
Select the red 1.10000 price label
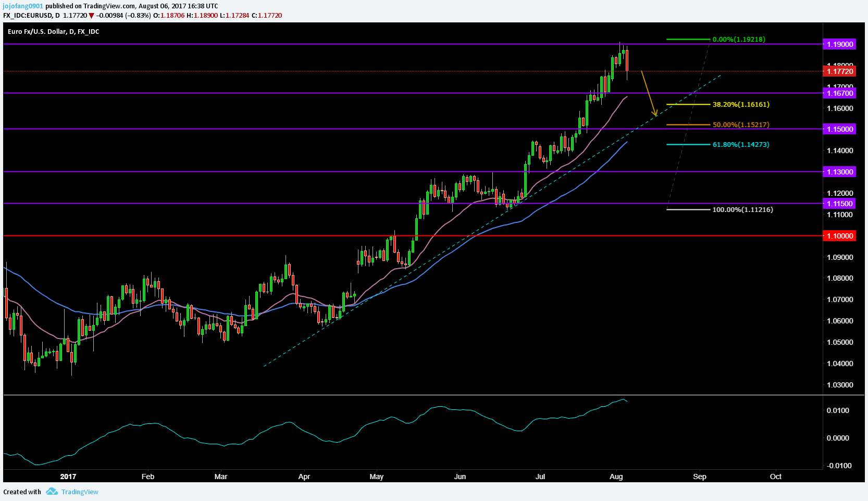coord(839,236)
